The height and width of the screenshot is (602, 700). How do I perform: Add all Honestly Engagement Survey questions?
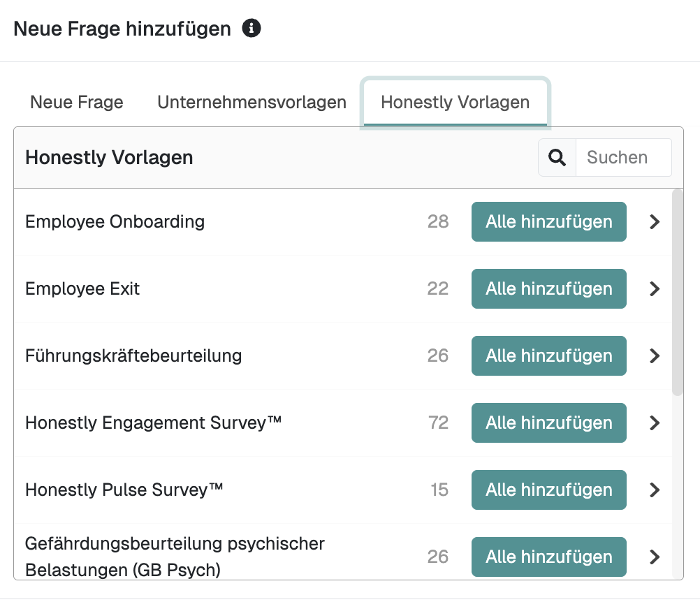point(548,423)
